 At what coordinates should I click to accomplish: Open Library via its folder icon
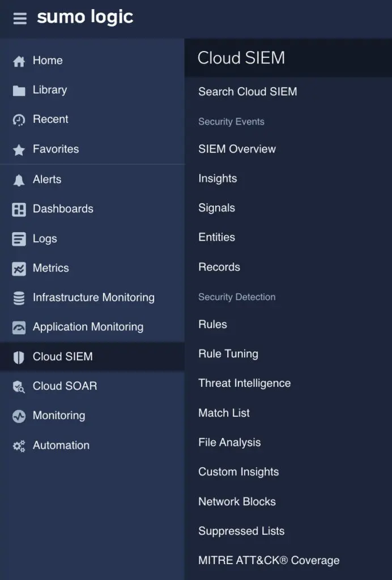(x=19, y=91)
